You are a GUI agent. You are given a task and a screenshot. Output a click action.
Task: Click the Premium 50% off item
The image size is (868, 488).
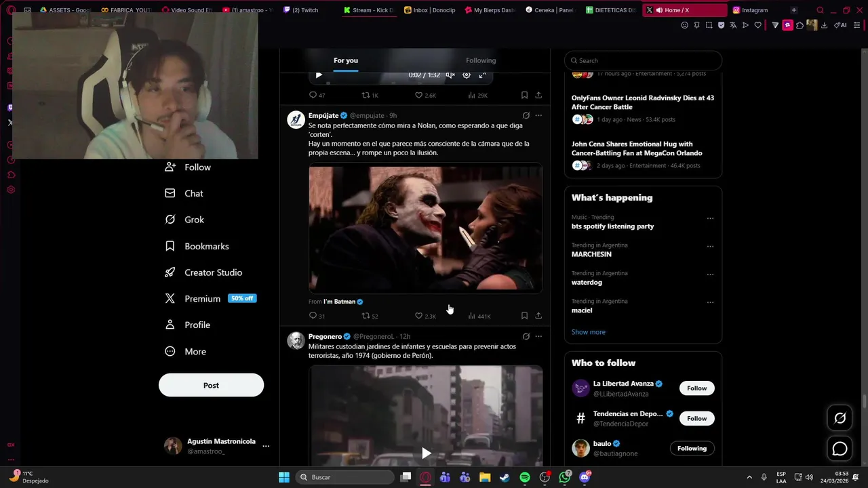pos(210,298)
